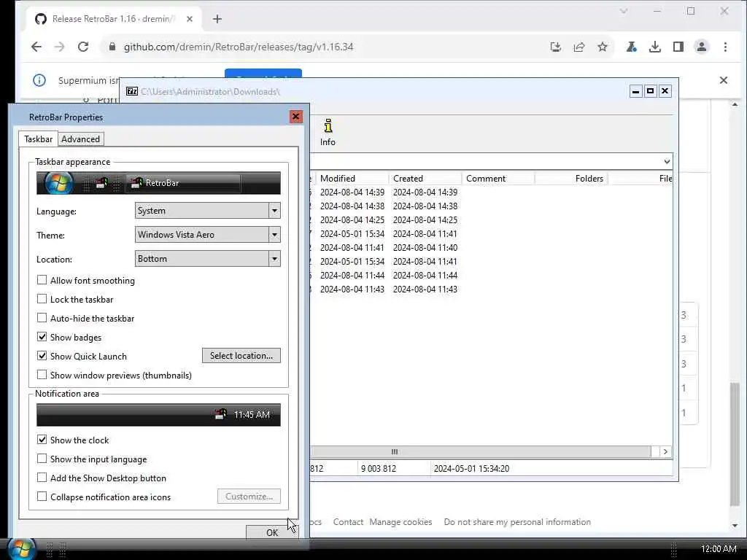This screenshot has height=560, width=747.
Task: Uncheck Show the clock
Action: tap(42, 440)
